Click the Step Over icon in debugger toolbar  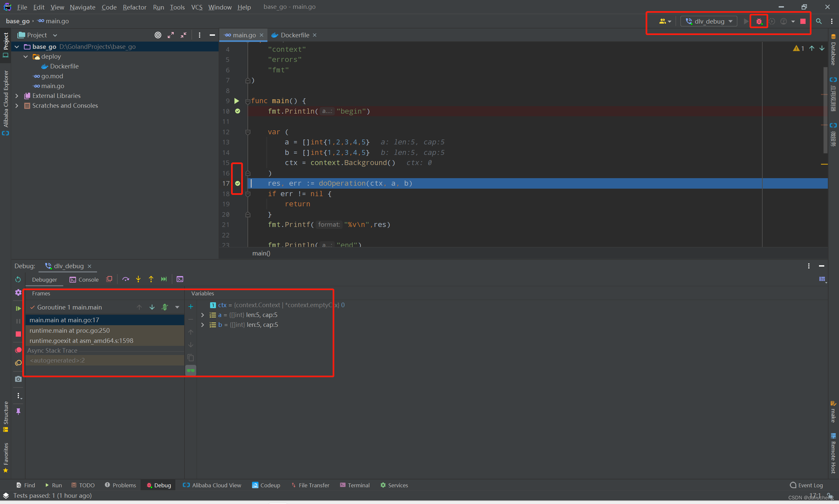click(126, 278)
